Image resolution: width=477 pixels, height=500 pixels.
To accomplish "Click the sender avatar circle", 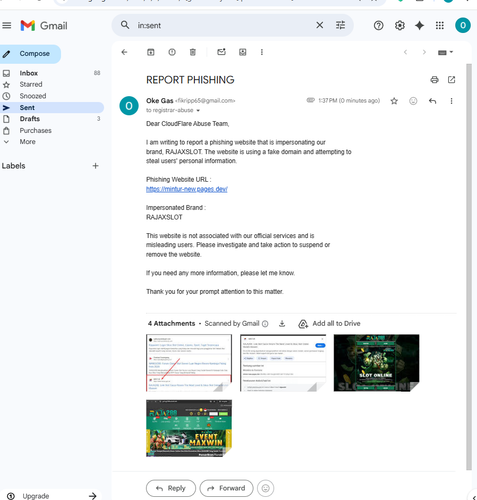I will pyautogui.click(x=129, y=106).
